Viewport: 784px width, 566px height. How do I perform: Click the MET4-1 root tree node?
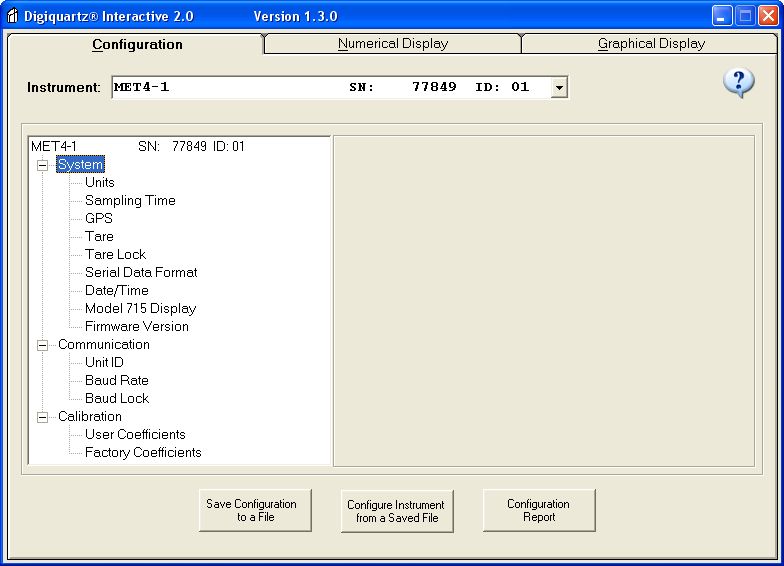138,146
